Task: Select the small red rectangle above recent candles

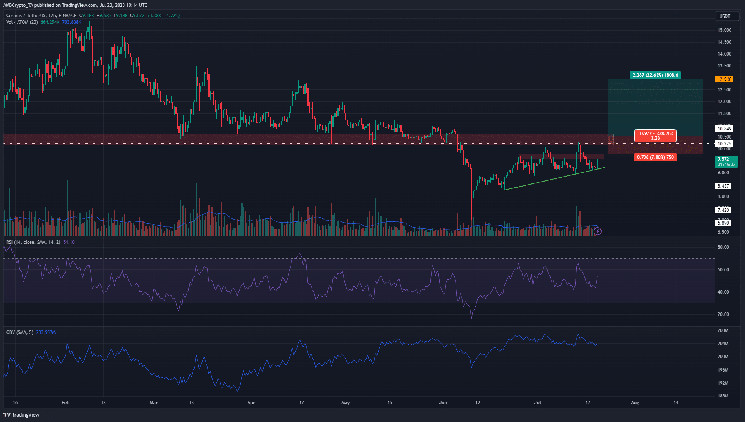Action: click(x=561, y=156)
